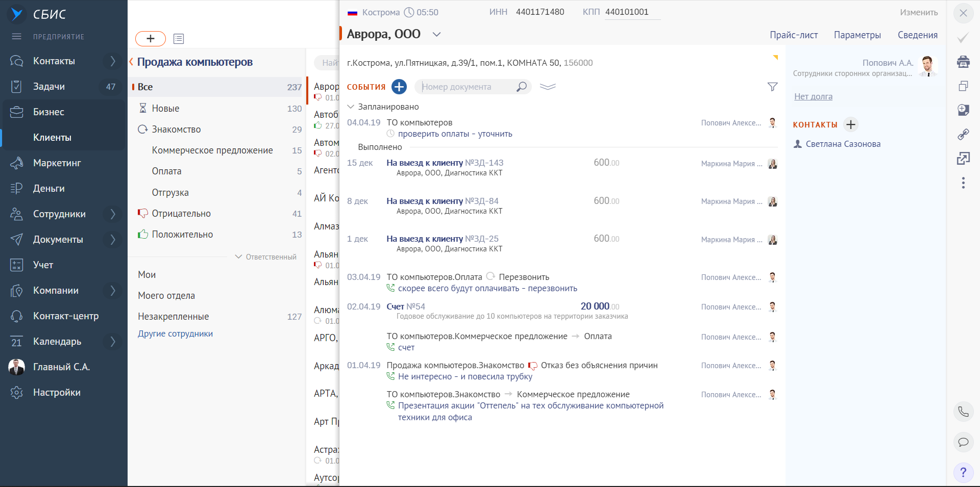Screen dimensions: 980x487
Task: Add a contact with the КОНТАКТЫ plus
Action: click(851, 124)
